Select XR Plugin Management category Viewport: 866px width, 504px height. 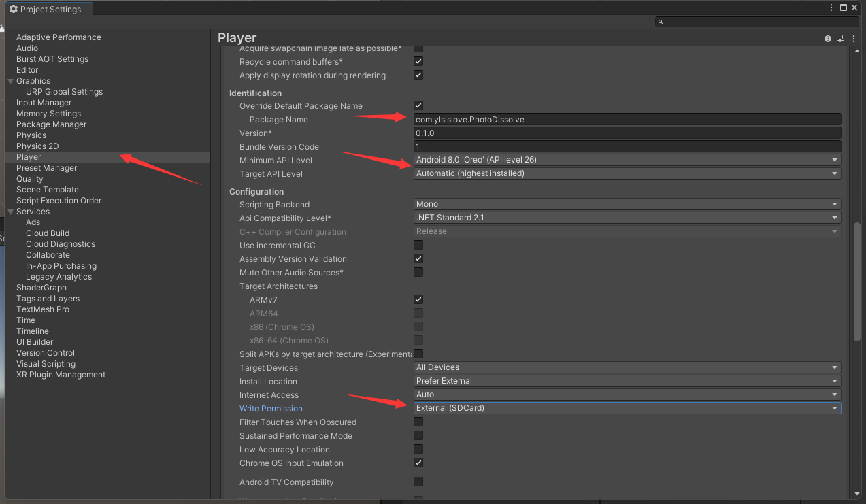coord(61,375)
